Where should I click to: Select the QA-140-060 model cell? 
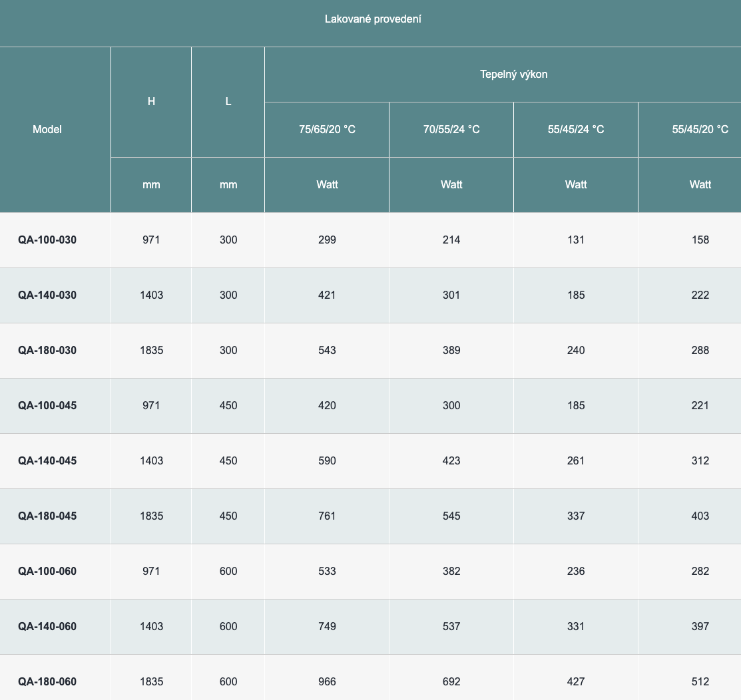pos(47,626)
